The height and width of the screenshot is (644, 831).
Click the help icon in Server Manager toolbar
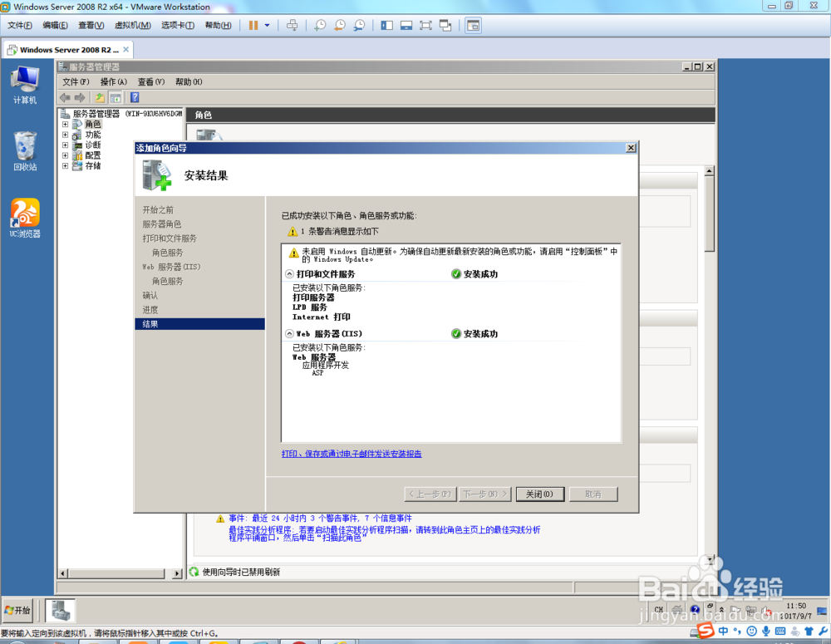click(135, 97)
